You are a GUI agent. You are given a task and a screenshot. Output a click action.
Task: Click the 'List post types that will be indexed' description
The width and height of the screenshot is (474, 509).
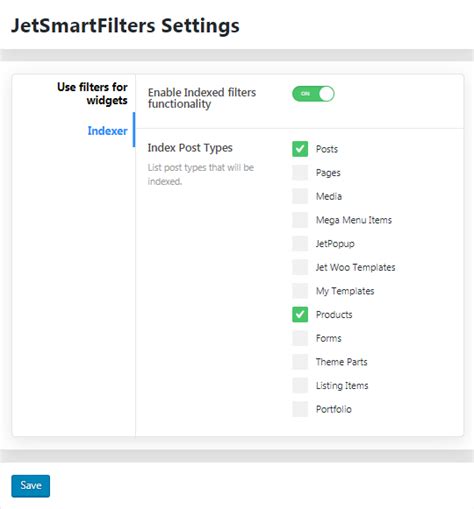point(201,174)
